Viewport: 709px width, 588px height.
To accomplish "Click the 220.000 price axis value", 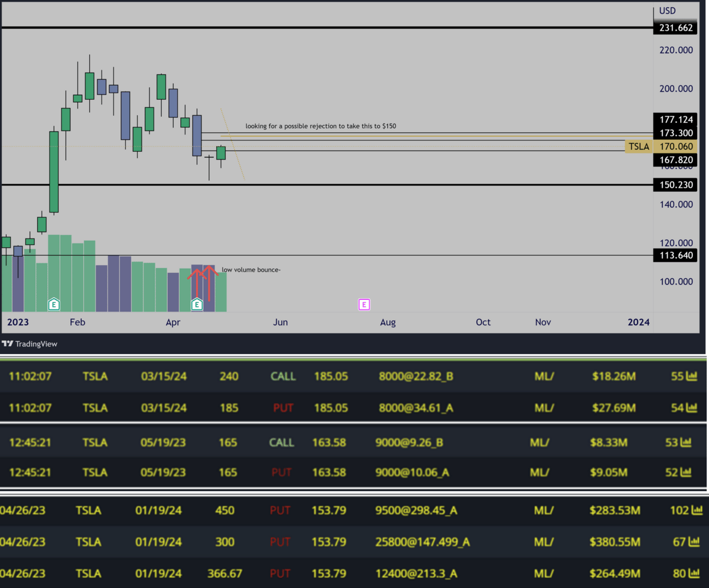I will (676, 50).
